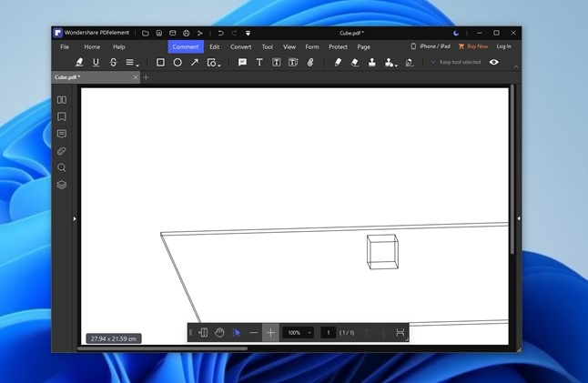588x383 pixels.
Task: Undo the last action
Action: coord(221,34)
